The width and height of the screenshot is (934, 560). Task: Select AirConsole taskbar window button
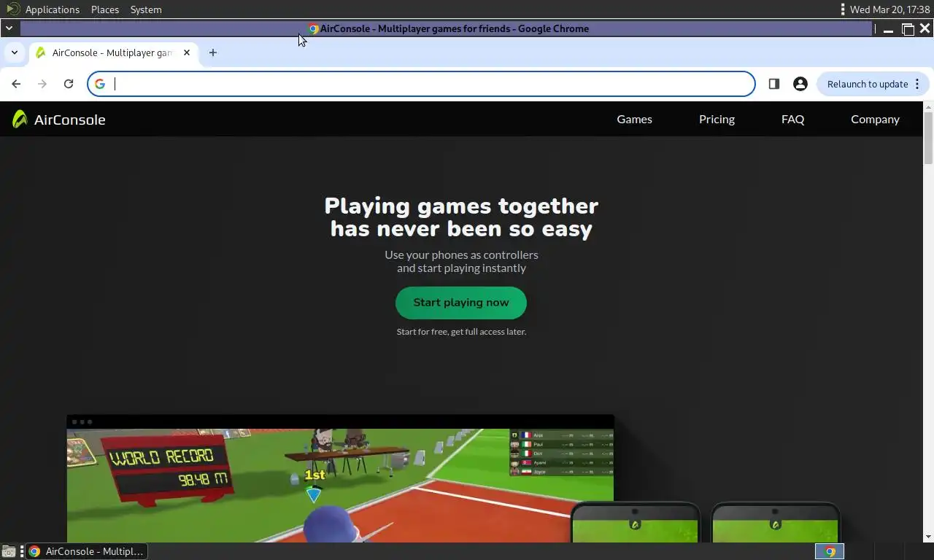86,551
